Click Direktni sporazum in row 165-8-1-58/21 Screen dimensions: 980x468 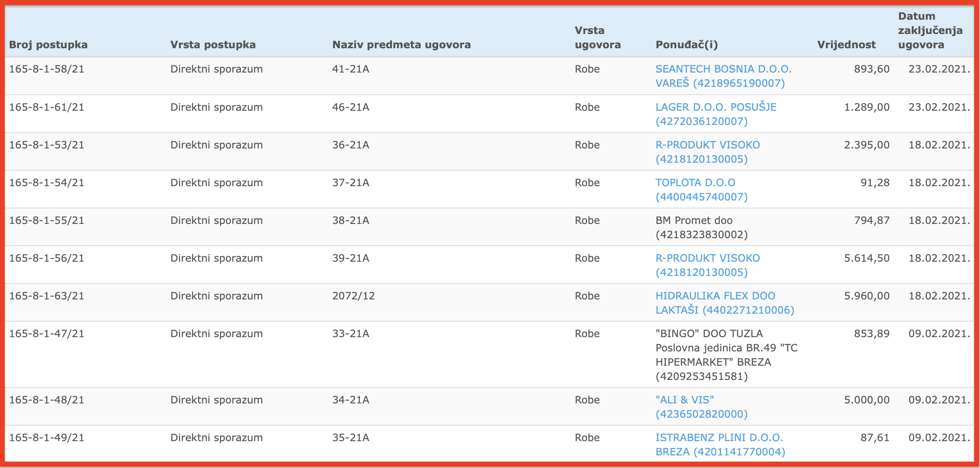(217, 69)
